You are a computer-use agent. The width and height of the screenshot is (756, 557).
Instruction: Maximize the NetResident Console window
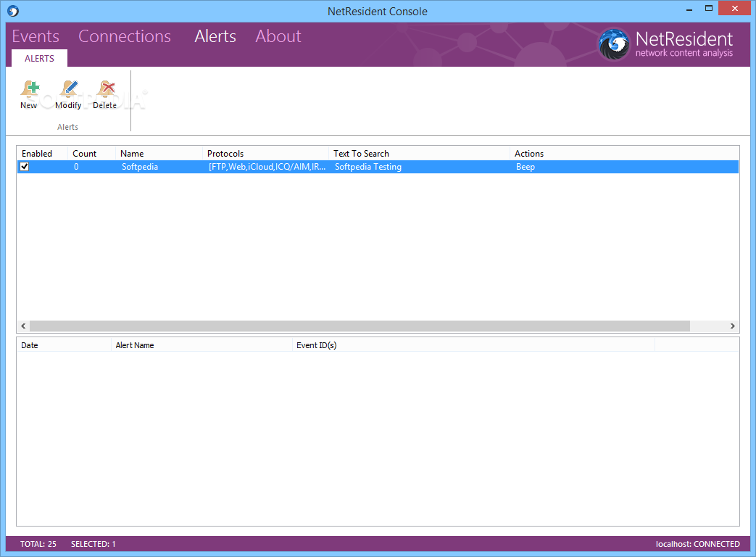[709, 8]
